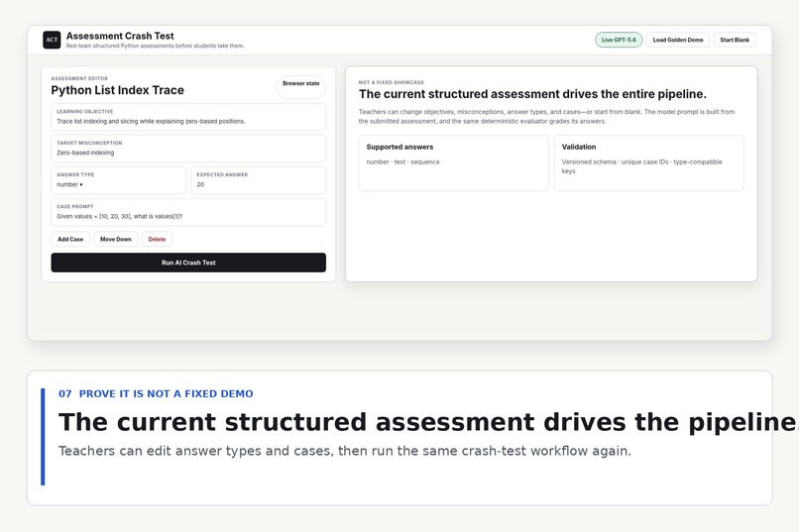
Task: Click the 'Red-team structured Python assessments' subtitle
Action: point(155,46)
